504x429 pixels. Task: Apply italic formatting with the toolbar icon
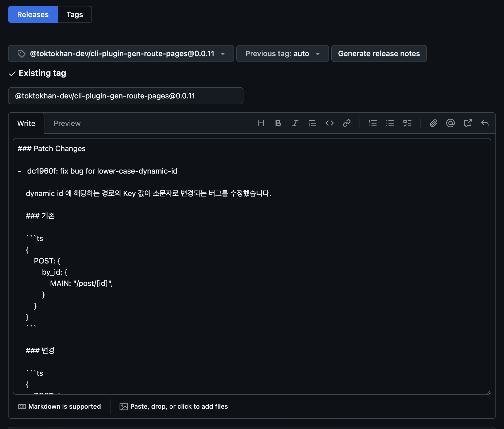295,123
